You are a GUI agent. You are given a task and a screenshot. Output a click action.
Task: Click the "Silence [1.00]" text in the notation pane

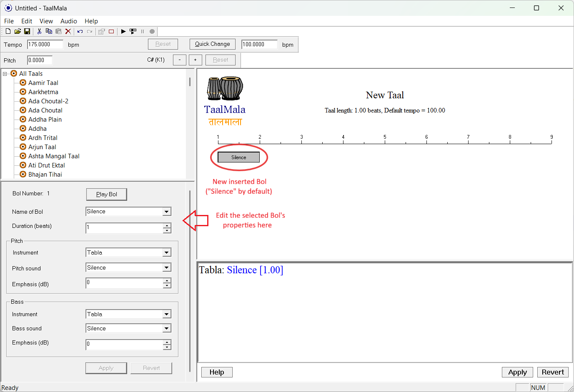point(255,270)
